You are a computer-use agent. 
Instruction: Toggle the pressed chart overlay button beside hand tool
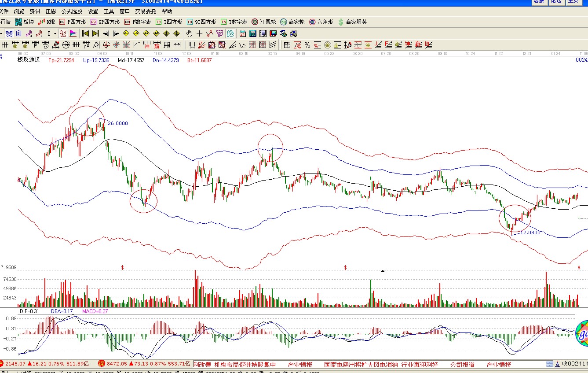(230, 33)
